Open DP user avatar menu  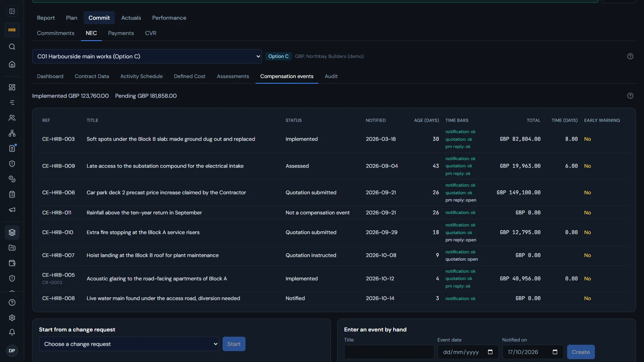tap(12, 351)
